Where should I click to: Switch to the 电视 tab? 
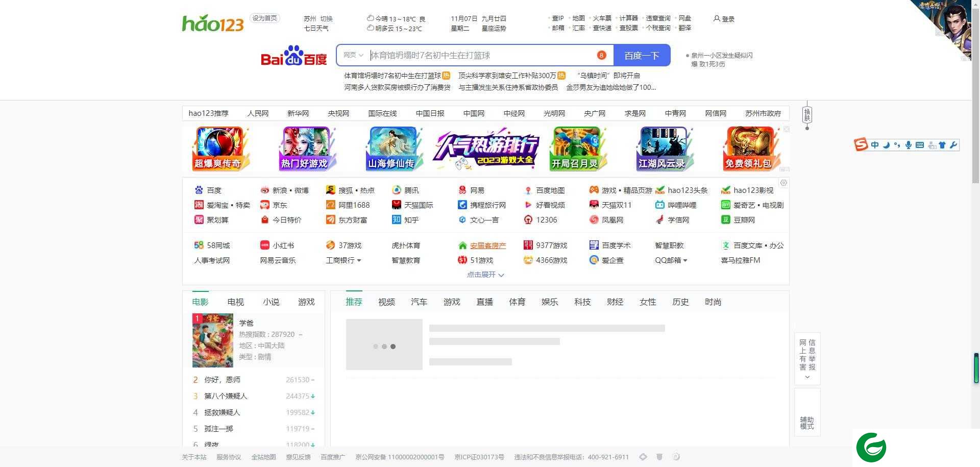click(235, 302)
